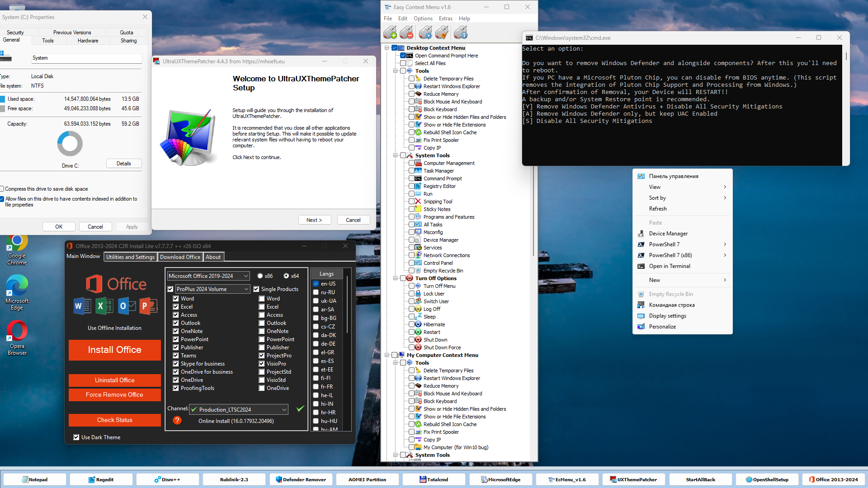
Task: Click the orange question mark help icon in Office installer
Action: pos(177,420)
